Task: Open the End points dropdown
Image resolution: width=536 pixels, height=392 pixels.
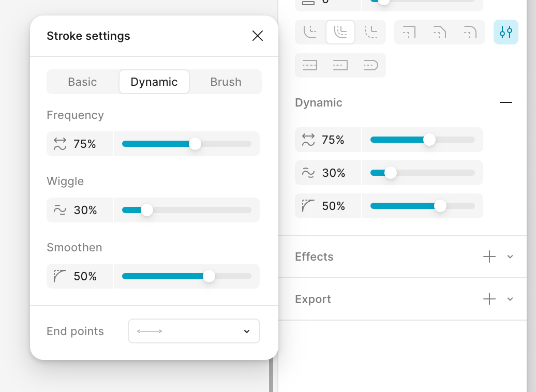Action: (194, 331)
